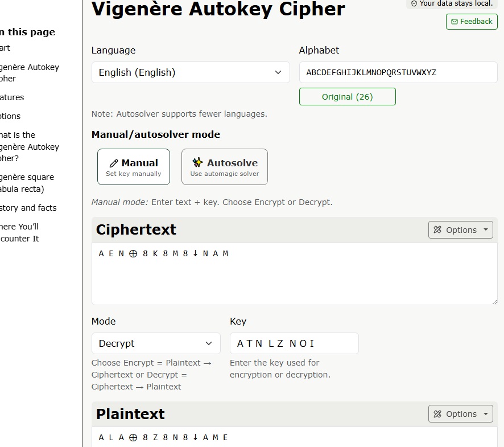Open Plaintext Options dropdown
This screenshot has width=504, height=447.
[x=461, y=414]
